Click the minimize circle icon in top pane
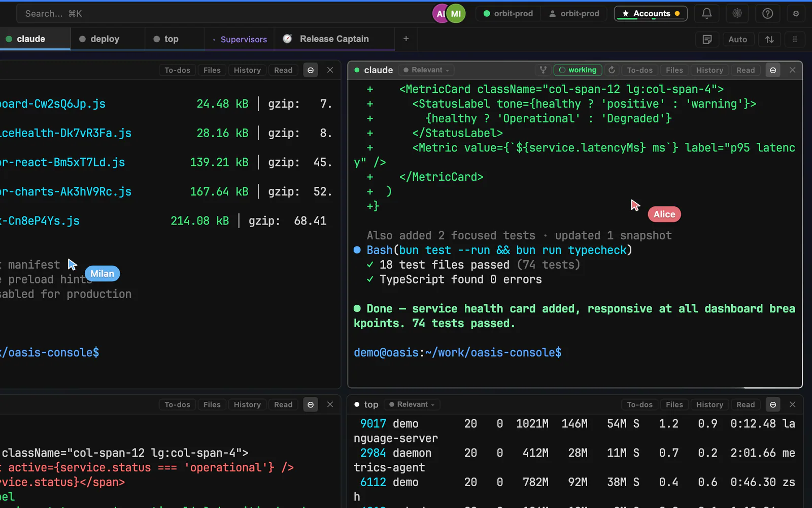 pos(773,404)
